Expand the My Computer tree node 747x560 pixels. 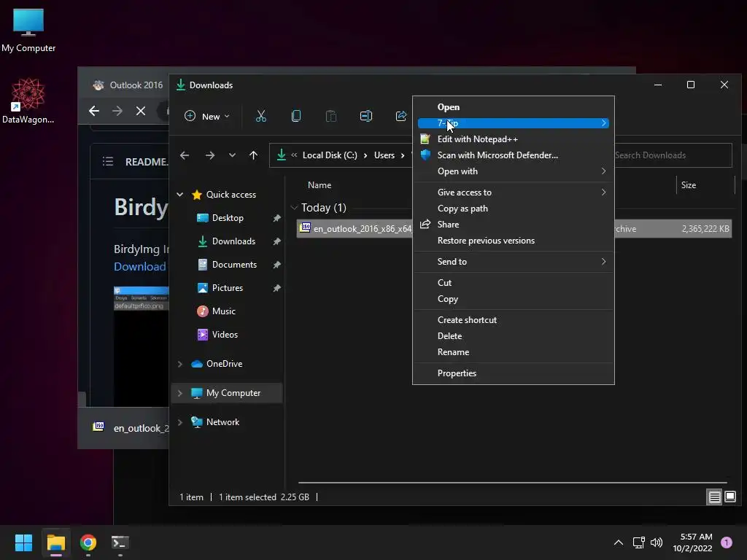tap(180, 393)
